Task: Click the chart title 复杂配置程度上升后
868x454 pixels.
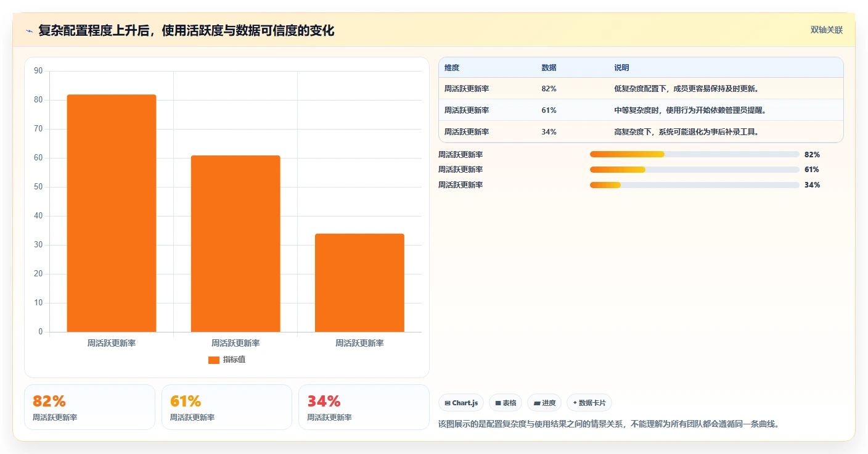Action: tap(186, 31)
